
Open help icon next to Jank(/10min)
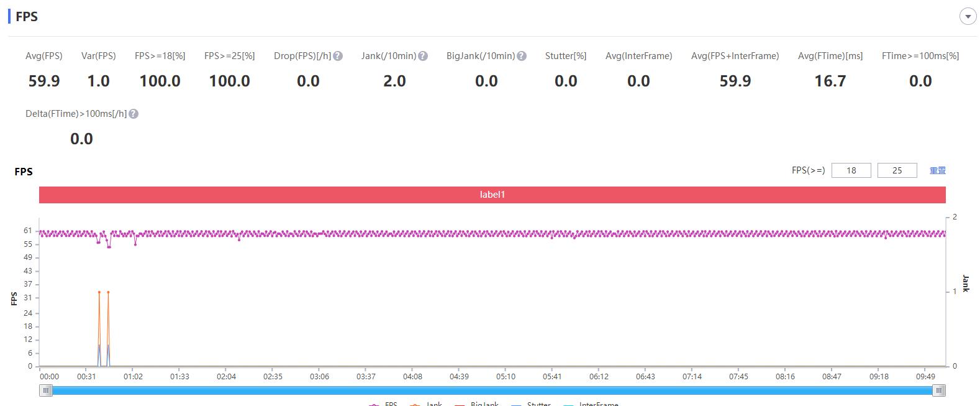point(423,56)
